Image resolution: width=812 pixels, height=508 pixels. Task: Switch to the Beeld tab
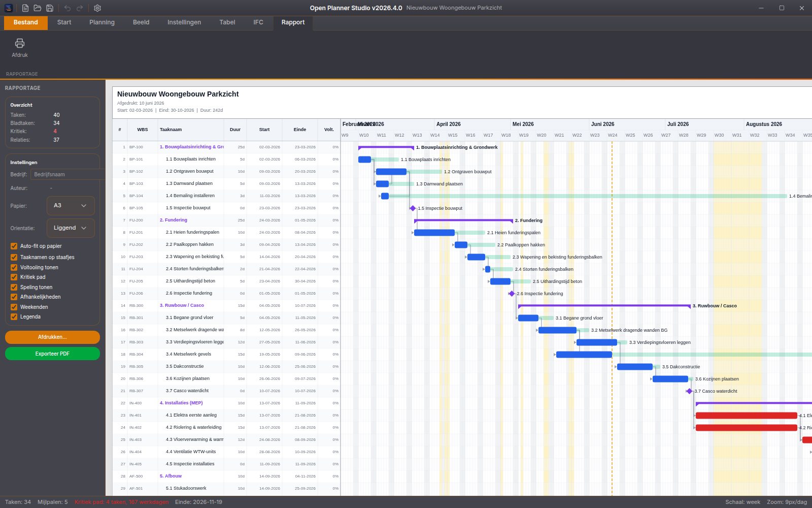pos(141,22)
